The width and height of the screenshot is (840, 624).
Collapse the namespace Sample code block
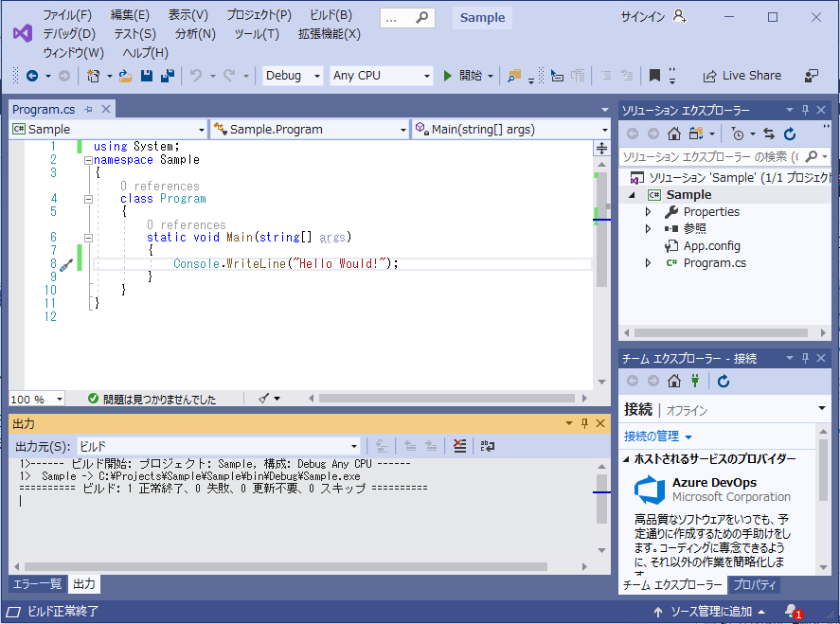coord(88,160)
